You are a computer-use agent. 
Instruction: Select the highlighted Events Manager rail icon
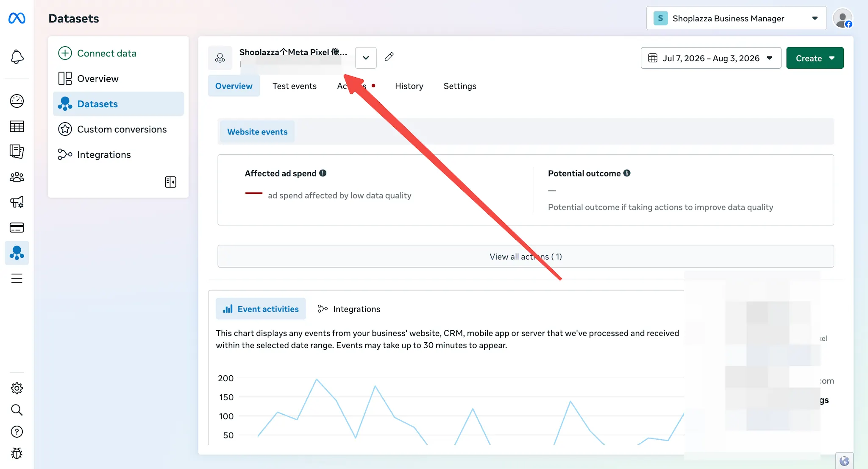(17, 253)
